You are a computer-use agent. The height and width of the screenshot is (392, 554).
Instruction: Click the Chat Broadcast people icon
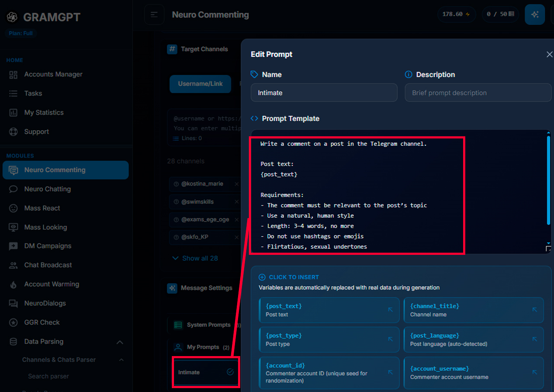[x=13, y=265]
